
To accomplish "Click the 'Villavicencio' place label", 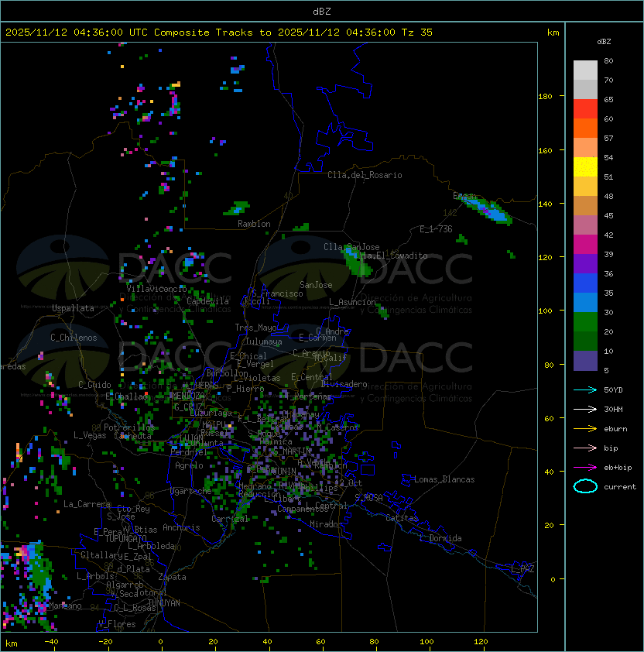I will tap(156, 288).
